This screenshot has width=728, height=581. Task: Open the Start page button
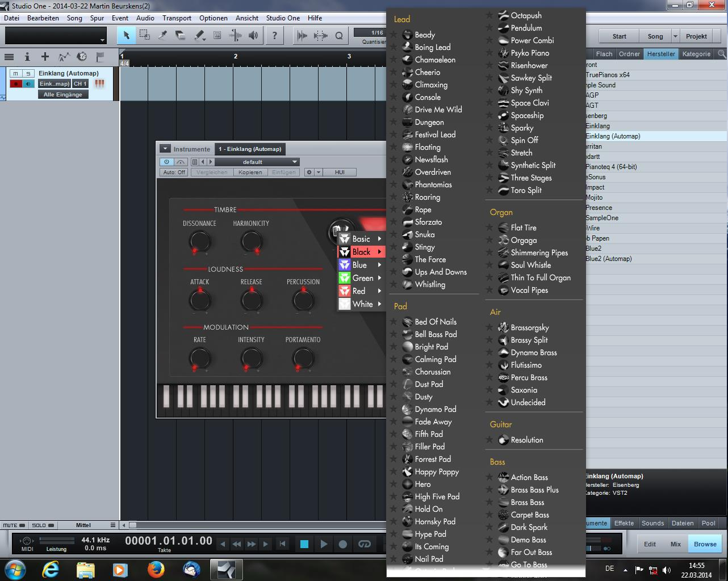620,36
